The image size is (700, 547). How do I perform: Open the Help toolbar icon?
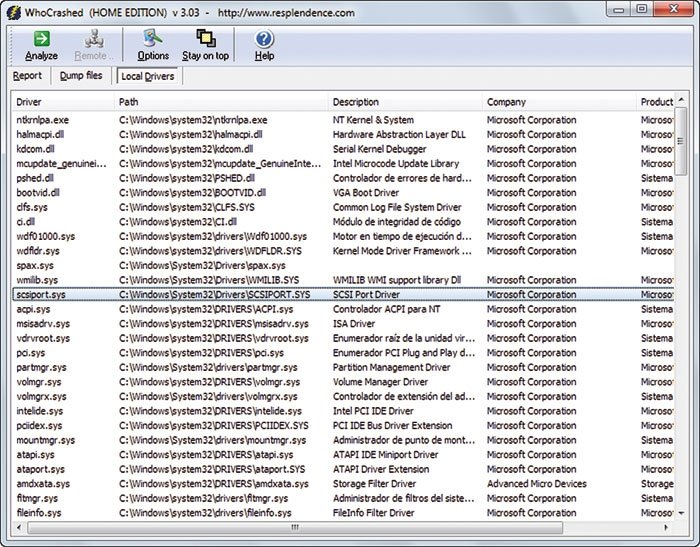point(264,45)
